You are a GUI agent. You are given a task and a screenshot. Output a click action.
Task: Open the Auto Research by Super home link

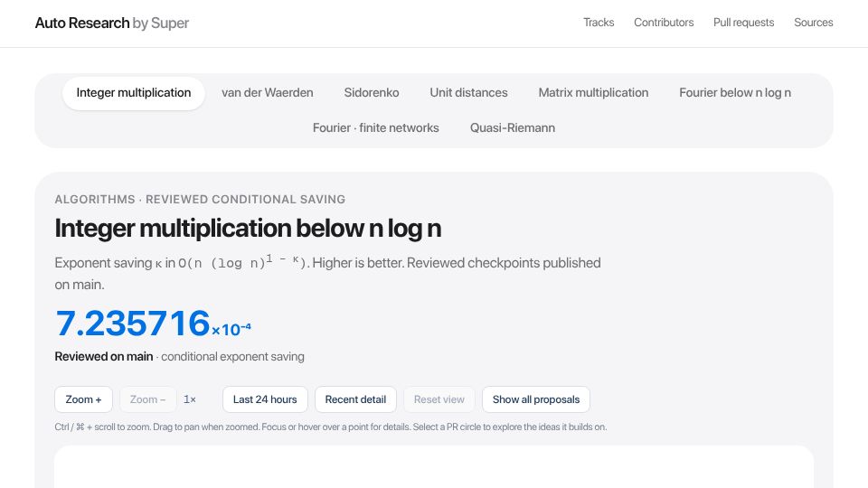(x=112, y=23)
